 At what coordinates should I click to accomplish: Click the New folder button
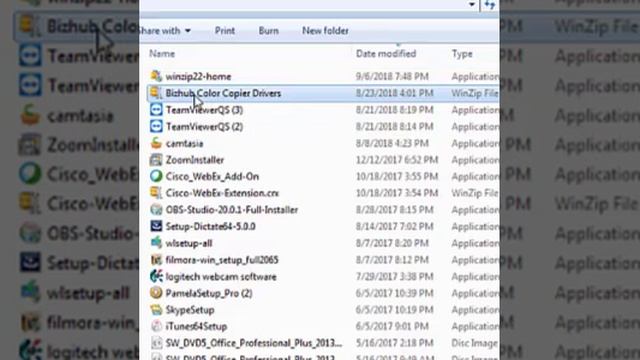pyautogui.click(x=325, y=31)
